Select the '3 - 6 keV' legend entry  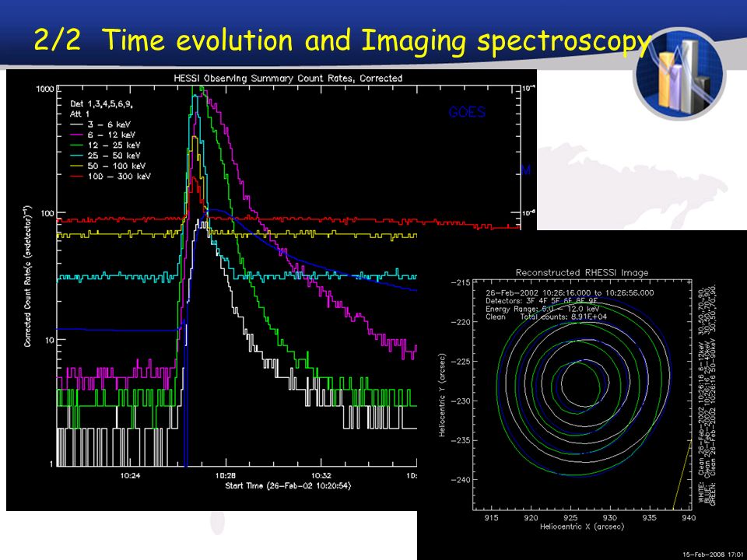[x=100, y=124]
